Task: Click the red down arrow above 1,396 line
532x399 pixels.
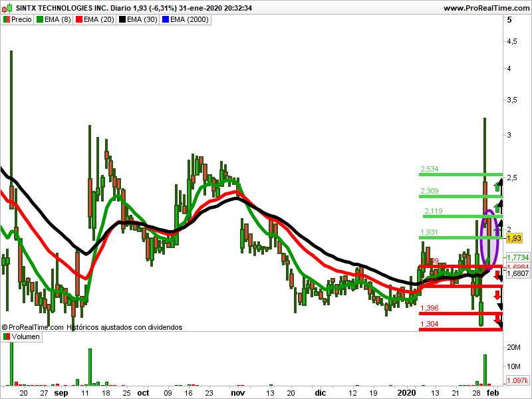Action: (x=497, y=296)
